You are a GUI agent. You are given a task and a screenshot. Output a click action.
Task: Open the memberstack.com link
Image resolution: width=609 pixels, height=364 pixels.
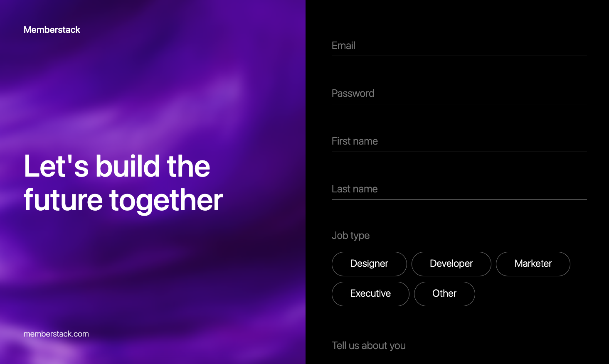coord(56,334)
